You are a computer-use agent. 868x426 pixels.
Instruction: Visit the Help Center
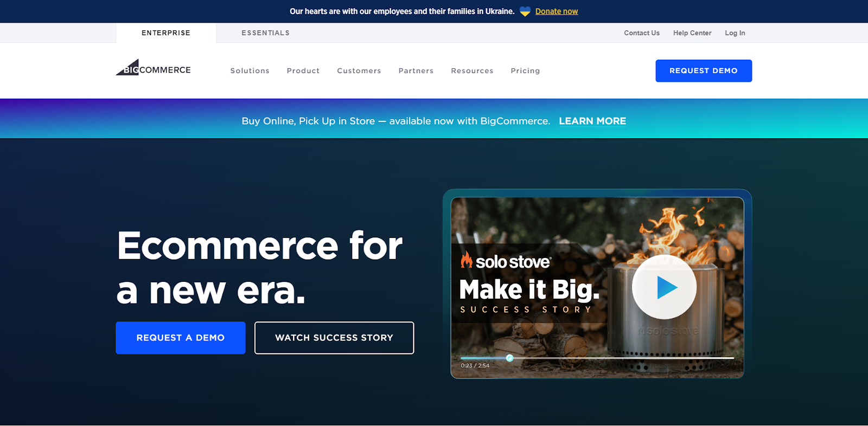tap(692, 33)
